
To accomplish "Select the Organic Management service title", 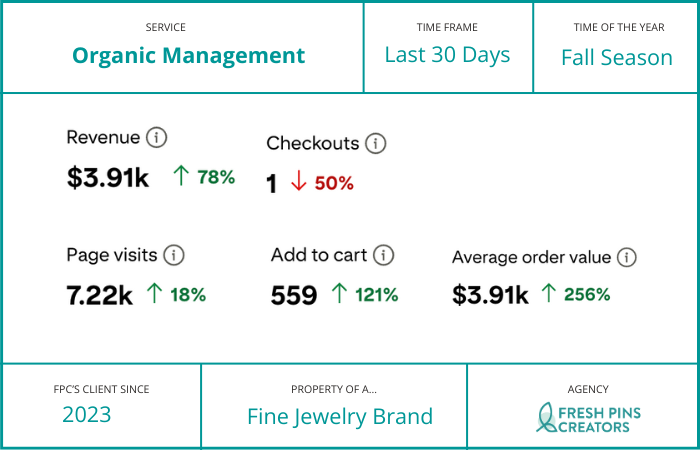I will [189, 55].
